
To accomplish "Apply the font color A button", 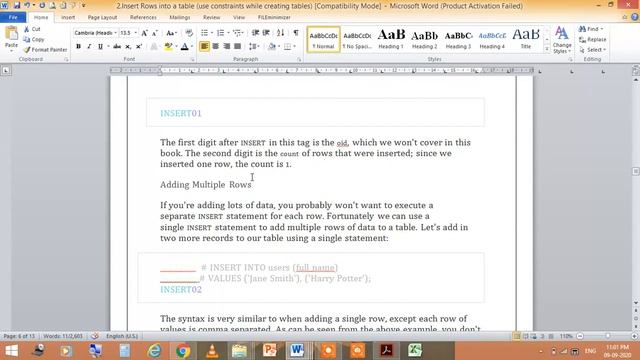I will point(184,47).
